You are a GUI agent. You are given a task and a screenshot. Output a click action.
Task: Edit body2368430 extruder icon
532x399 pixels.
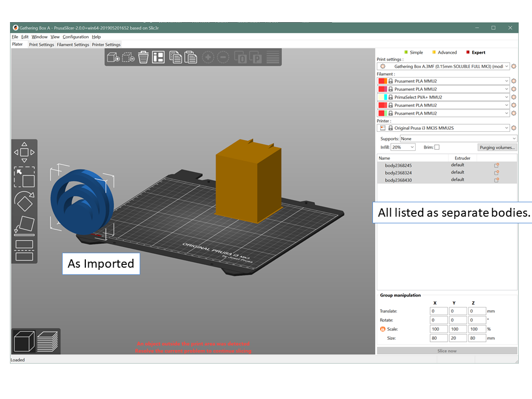point(497,180)
